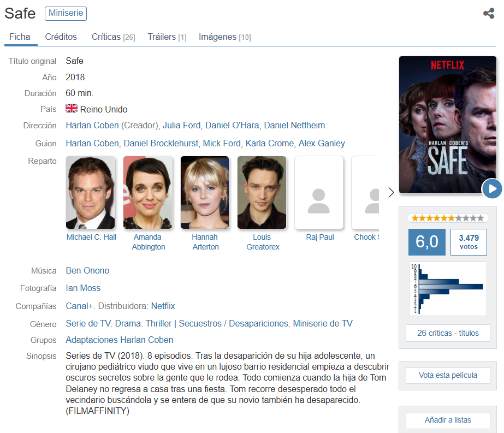This screenshot has width=504, height=433.
Task: Click Añadir a listas button
Action: 448,420
